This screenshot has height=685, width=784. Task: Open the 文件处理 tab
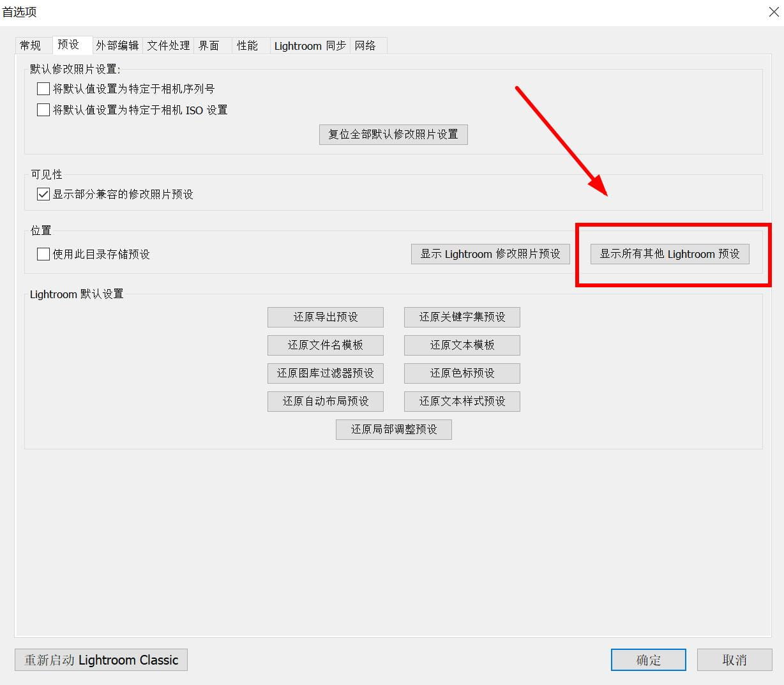169,45
